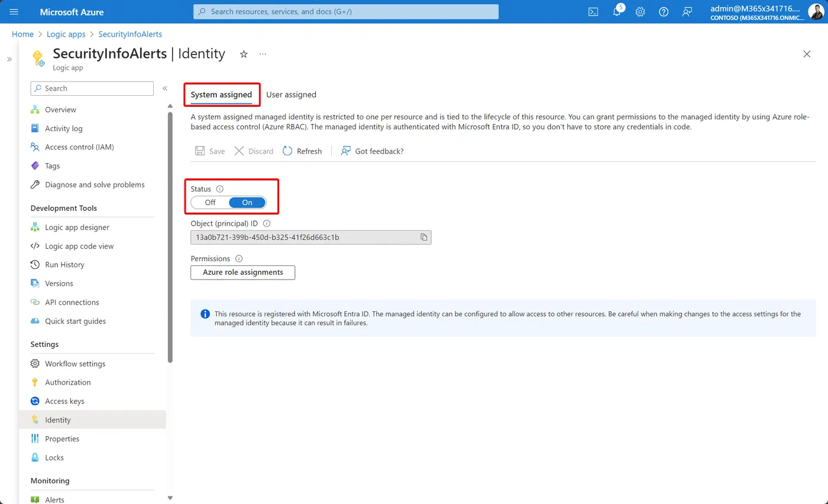828x504 pixels.
Task: Navigate to Logic apps breadcrumb
Action: [x=66, y=34]
